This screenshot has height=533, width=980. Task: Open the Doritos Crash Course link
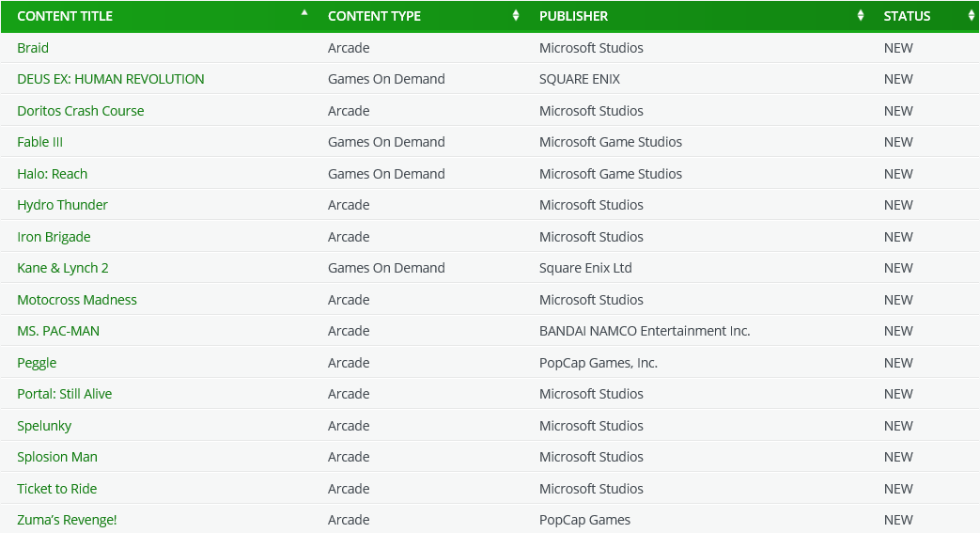81,111
